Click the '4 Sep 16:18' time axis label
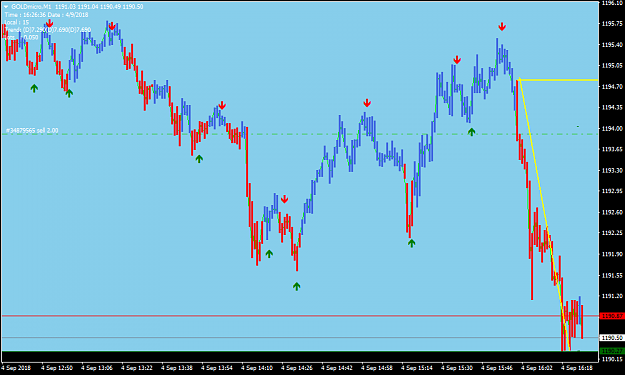 [x=577, y=367]
